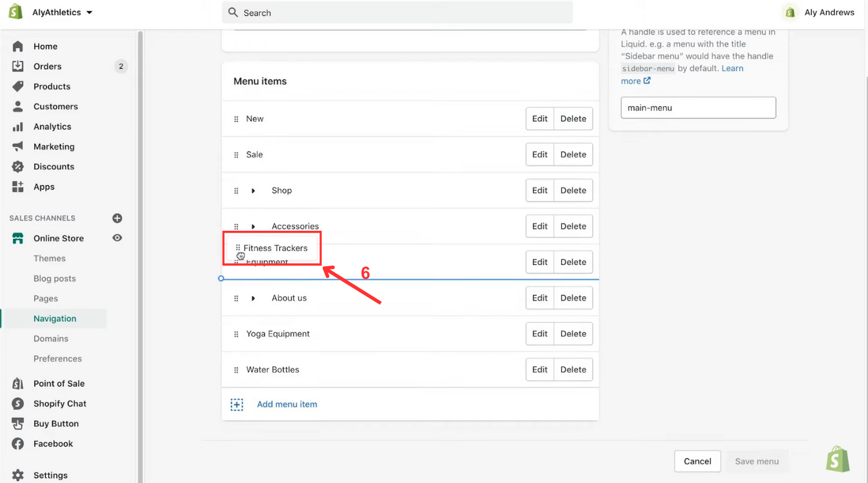
Task: Open Preferences under Online Store
Action: coord(57,359)
